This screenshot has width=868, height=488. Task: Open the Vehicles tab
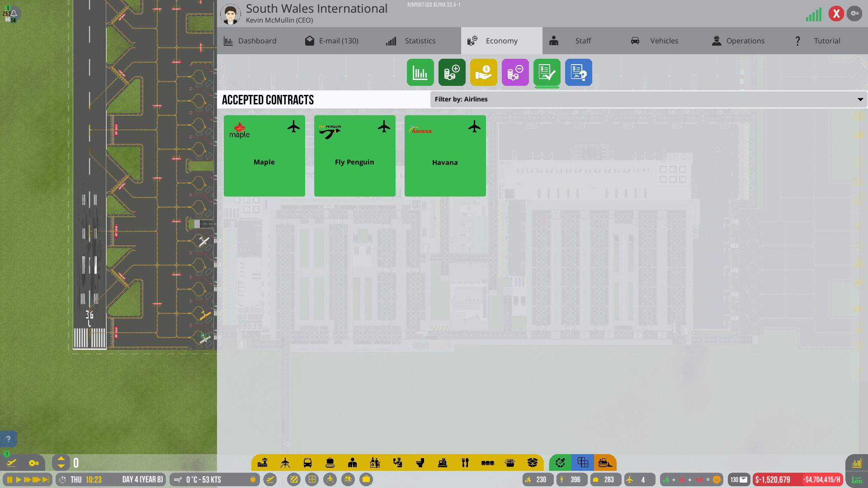(x=664, y=41)
